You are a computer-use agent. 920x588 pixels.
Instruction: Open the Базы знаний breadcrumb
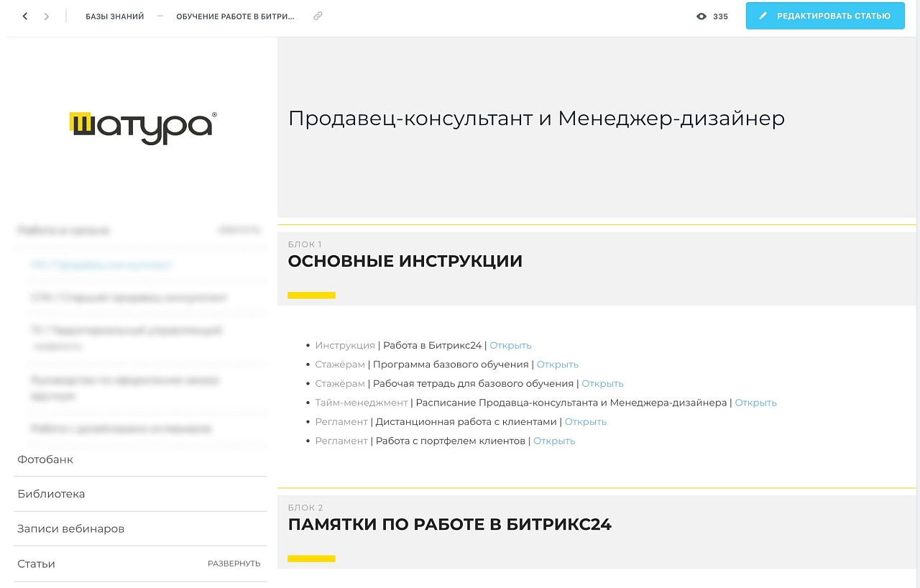pos(114,17)
